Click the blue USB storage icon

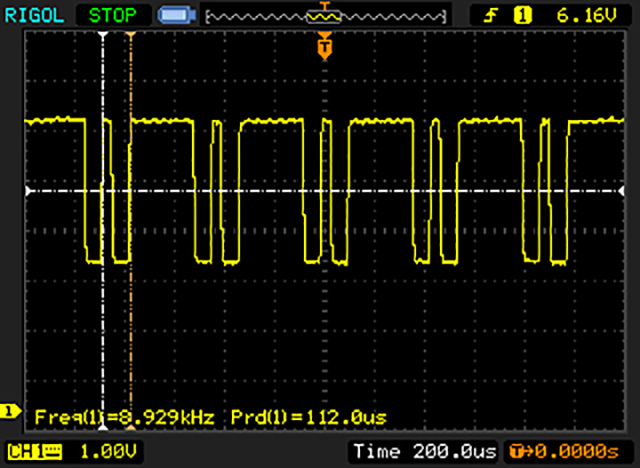click(177, 16)
